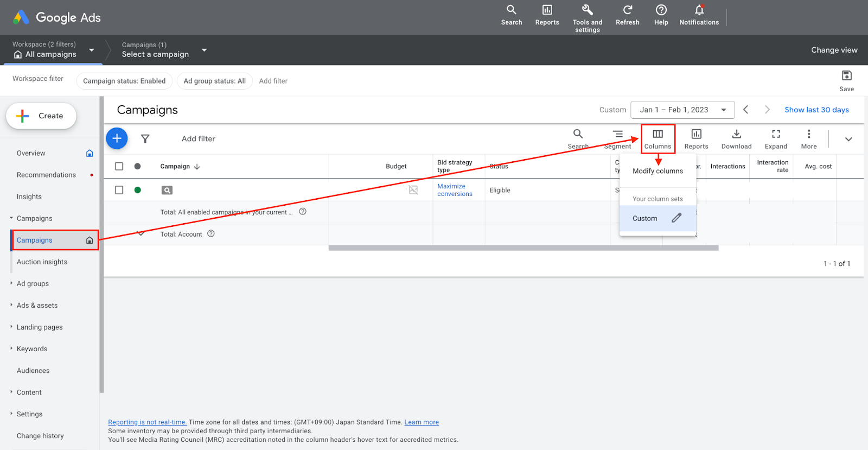Go to previous date range
The image size is (868, 450).
(746, 110)
